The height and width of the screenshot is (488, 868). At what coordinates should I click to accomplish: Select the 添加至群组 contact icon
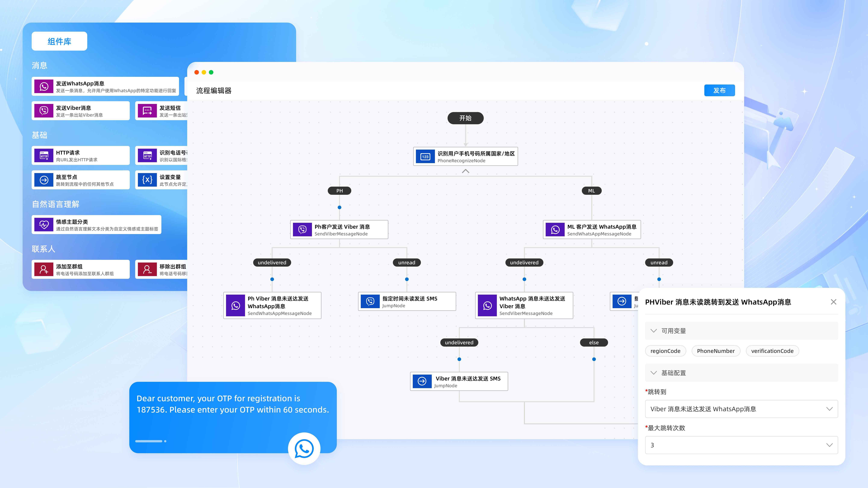coord(44,269)
